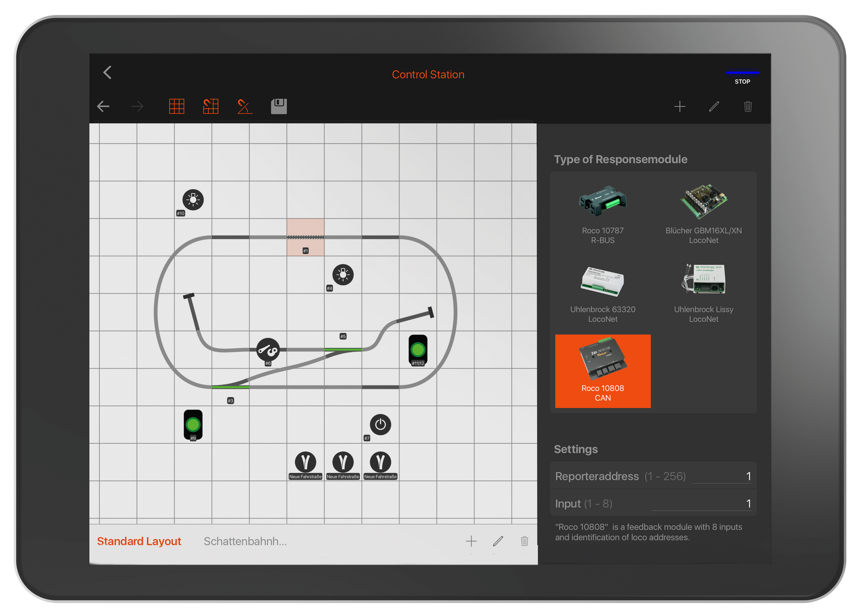
Task: Save the layout with the floppy disk icon
Action: [x=279, y=106]
